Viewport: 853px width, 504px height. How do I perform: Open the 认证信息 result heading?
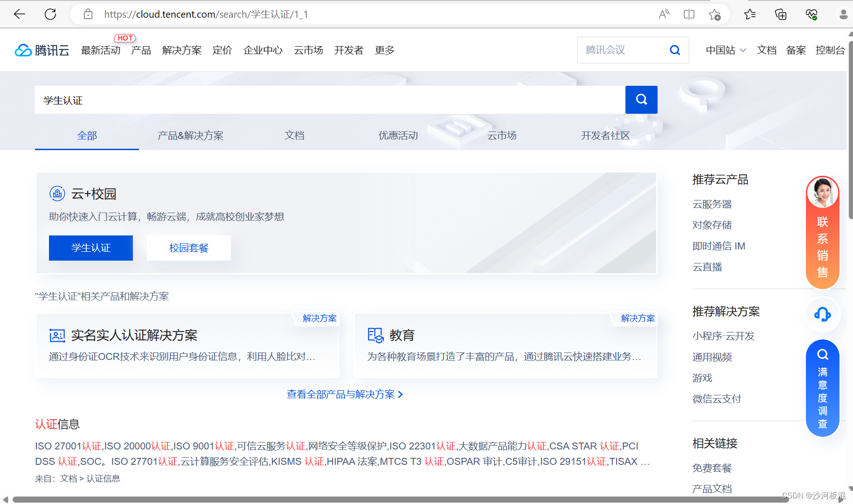[x=57, y=424]
